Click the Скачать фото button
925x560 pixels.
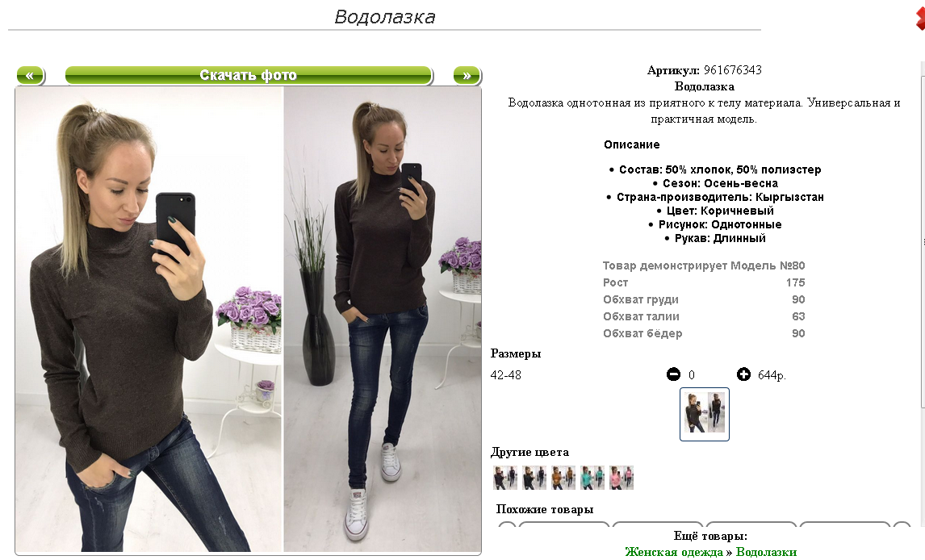pos(249,76)
